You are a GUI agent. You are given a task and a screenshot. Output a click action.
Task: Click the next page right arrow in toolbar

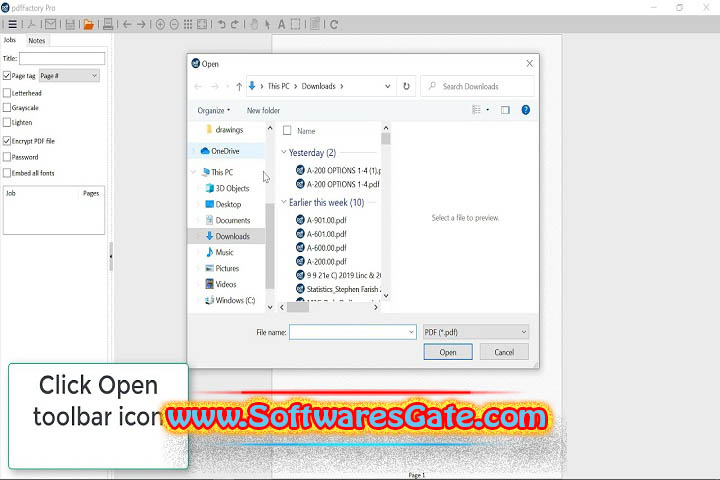click(x=141, y=24)
